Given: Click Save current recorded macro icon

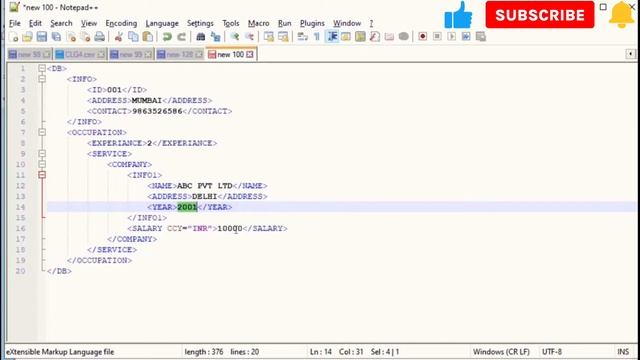Looking at the screenshot, I should click(x=481, y=37).
